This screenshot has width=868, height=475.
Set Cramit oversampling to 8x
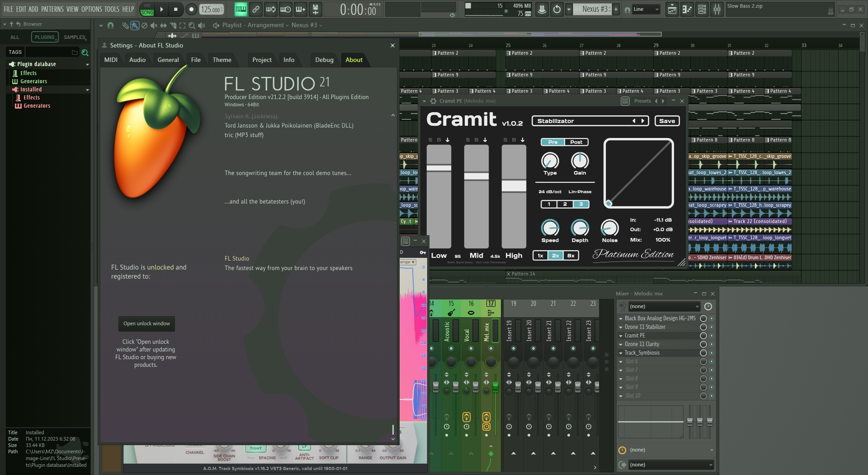tap(571, 256)
